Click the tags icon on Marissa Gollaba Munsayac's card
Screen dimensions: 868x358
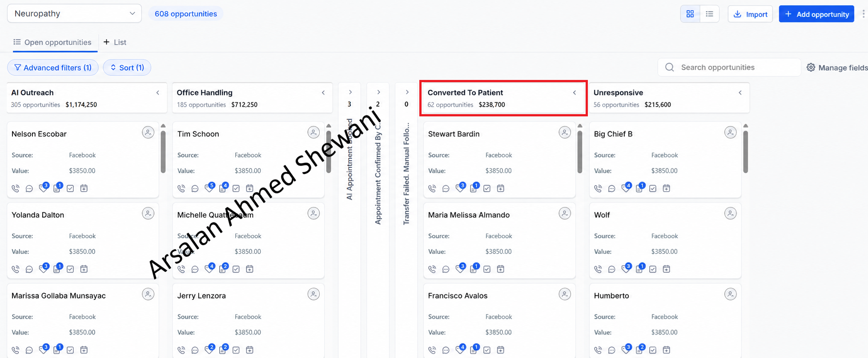(43, 350)
